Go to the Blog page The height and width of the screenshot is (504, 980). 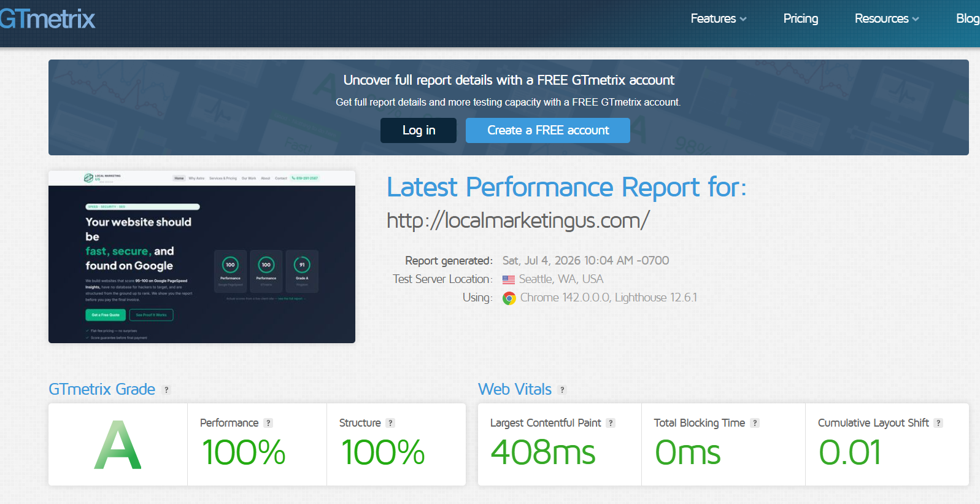click(x=968, y=18)
